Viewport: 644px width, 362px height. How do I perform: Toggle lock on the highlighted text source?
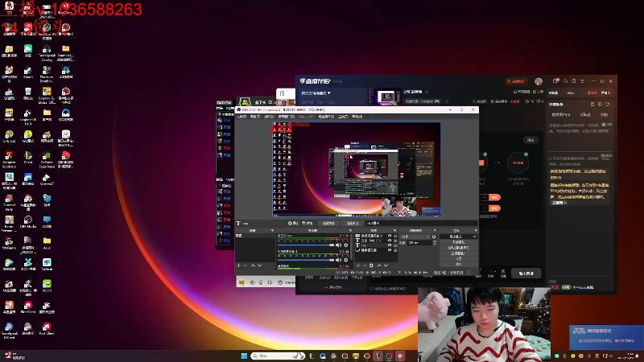(395, 245)
